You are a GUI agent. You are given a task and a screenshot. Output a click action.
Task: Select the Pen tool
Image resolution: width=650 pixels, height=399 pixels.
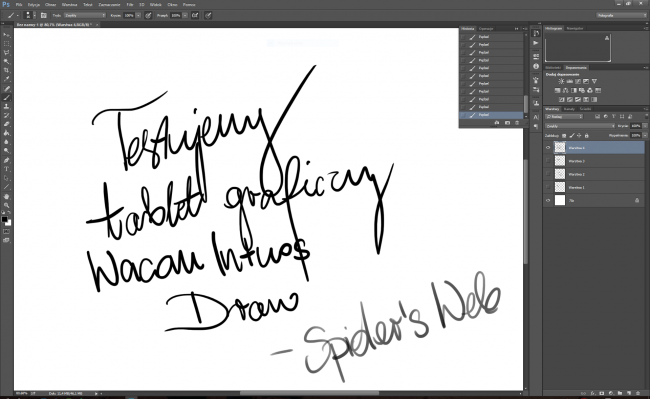pyautogui.click(x=6, y=160)
